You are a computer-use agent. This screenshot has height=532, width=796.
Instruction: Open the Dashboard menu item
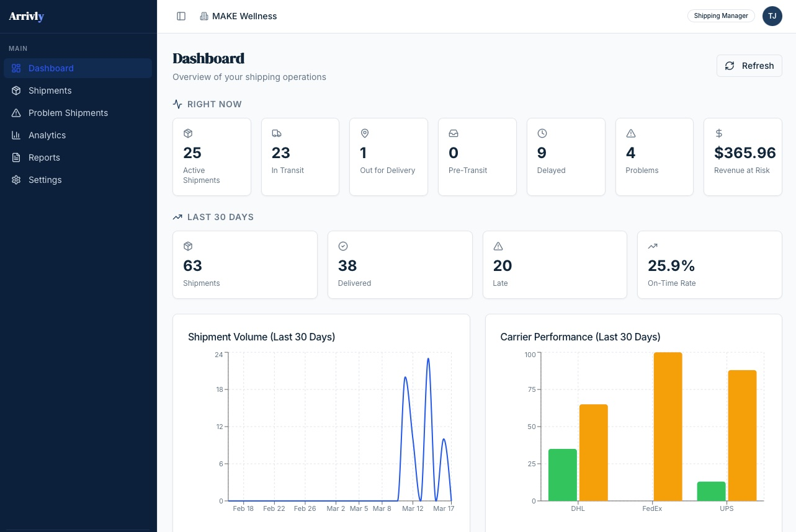click(x=78, y=68)
